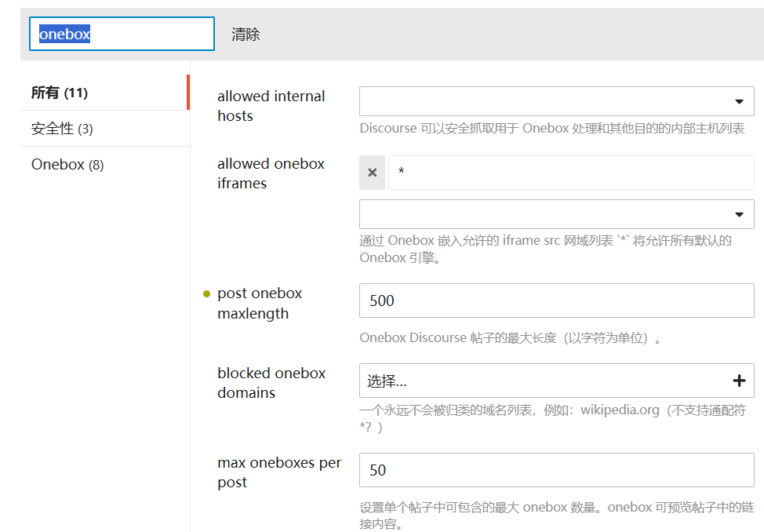Click the plus icon to add blocked domain
This screenshot has height=532, width=764.
[x=738, y=380]
